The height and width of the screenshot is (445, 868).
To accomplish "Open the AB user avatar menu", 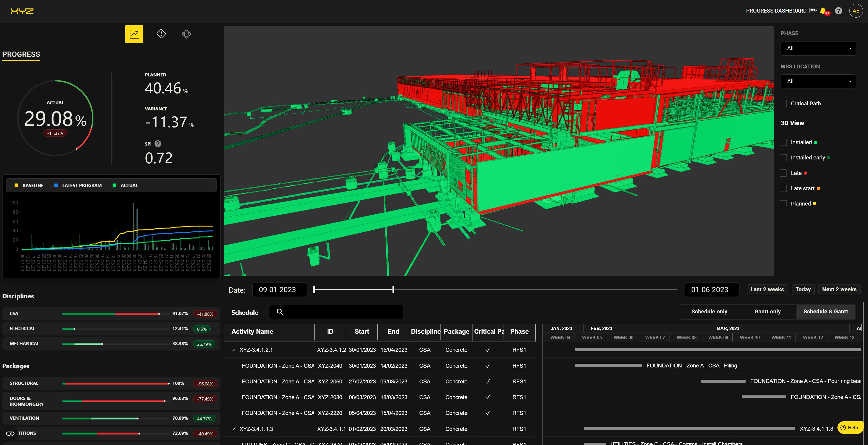I will click(x=856, y=11).
